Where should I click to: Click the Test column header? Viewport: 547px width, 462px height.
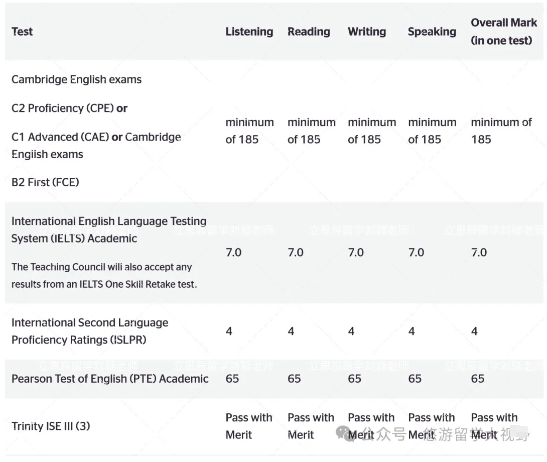pos(22,32)
